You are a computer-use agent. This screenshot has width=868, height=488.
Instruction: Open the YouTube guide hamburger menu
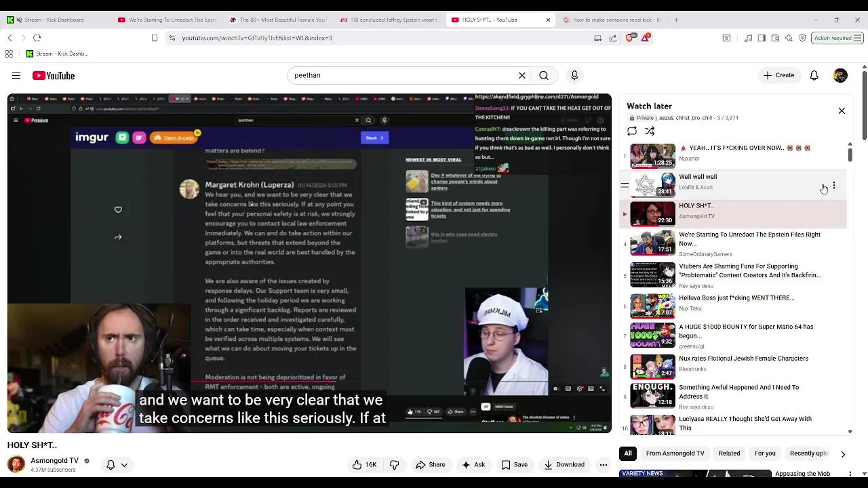click(x=16, y=76)
